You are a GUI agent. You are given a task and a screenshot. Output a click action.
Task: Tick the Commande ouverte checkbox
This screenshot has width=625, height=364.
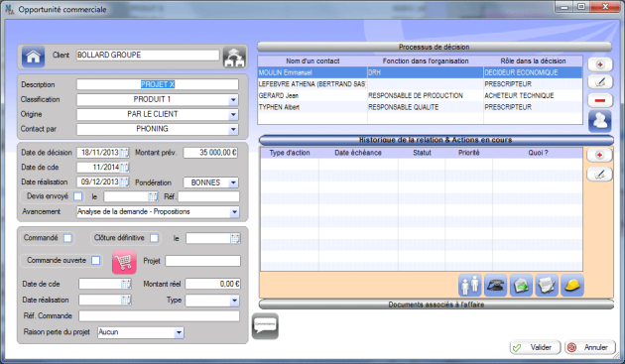click(x=95, y=260)
